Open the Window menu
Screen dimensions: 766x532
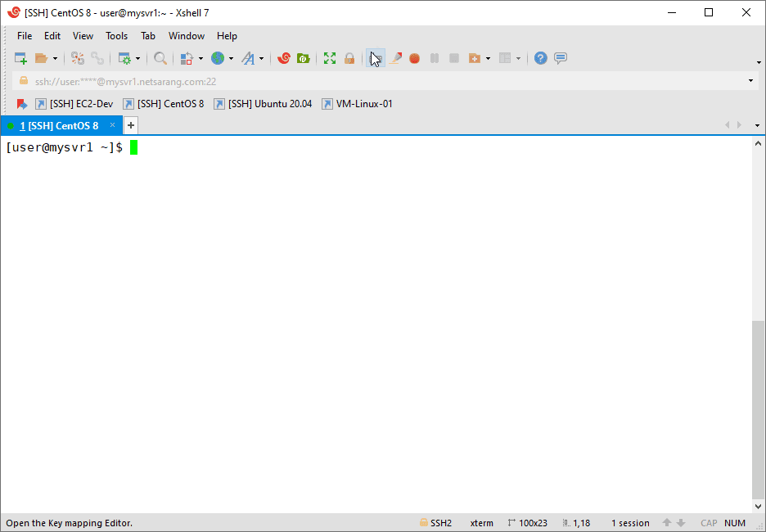pyautogui.click(x=186, y=36)
